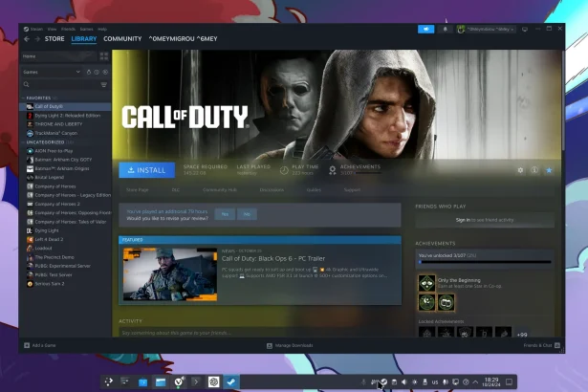Collapse the Uncategorized category
This screenshot has width=588, height=392.
click(x=23, y=142)
